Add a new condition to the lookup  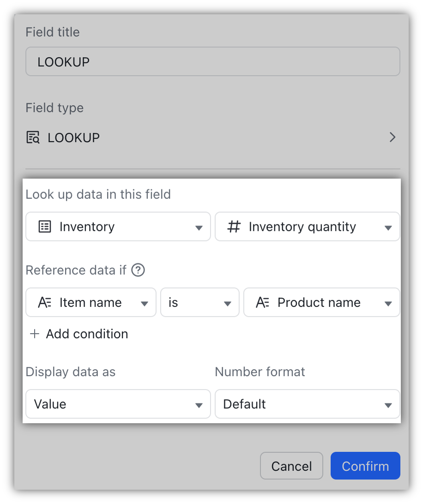[x=79, y=334]
